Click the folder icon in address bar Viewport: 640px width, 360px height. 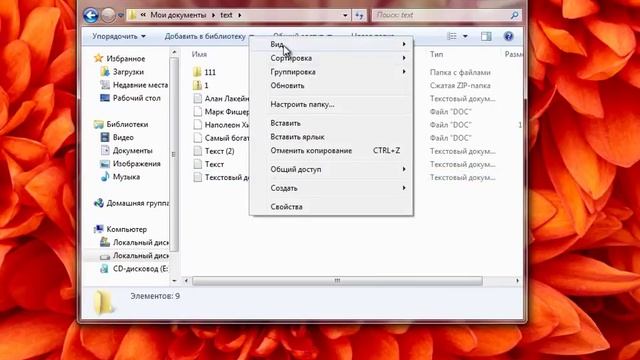click(132, 15)
